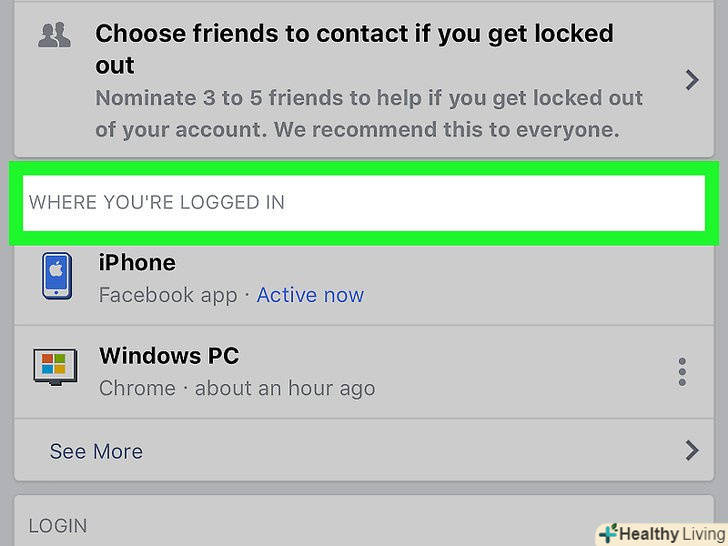728x546 pixels.
Task: Tap the LOGIN section header
Action: click(58, 526)
